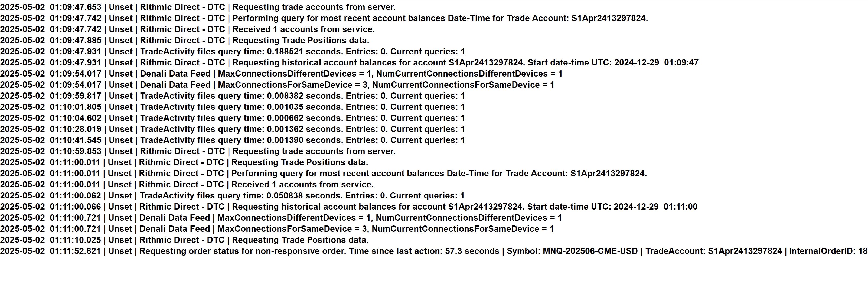This screenshot has width=868, height=292.
Task: Click the query time 0.000662 seconds entry
Action: [233, 118]
